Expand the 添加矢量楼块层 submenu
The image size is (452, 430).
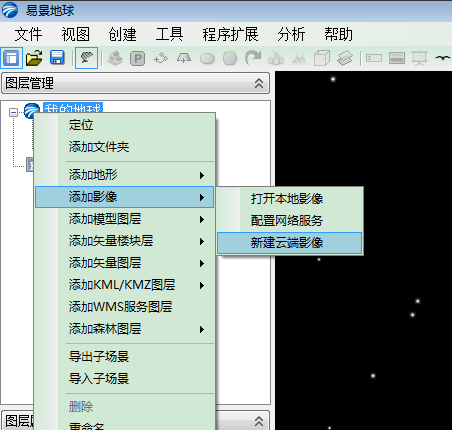pos(124,241)
